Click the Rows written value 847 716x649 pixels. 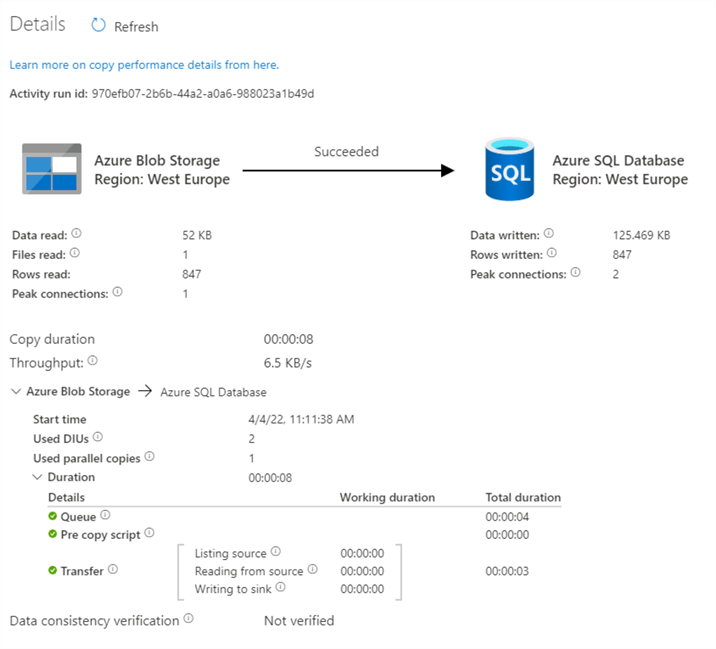(x=622, y=255)
